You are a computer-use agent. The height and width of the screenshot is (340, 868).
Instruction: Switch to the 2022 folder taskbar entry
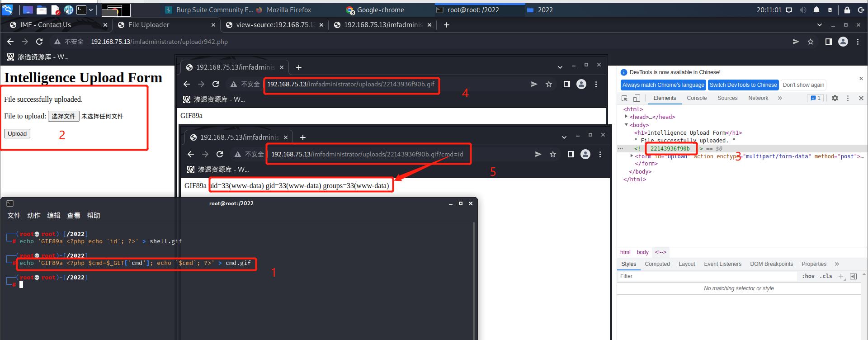click(x=540, y=10)
